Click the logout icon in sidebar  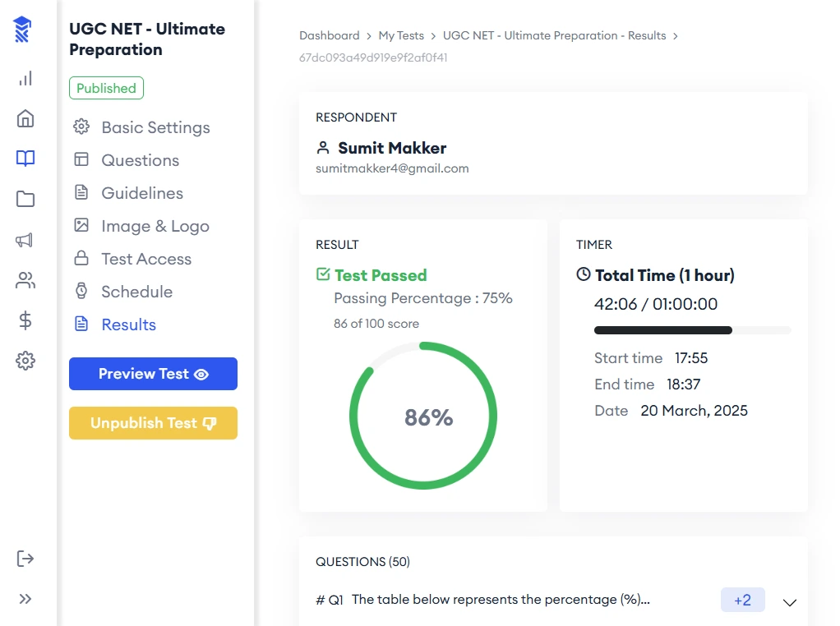tap(25, 559)
